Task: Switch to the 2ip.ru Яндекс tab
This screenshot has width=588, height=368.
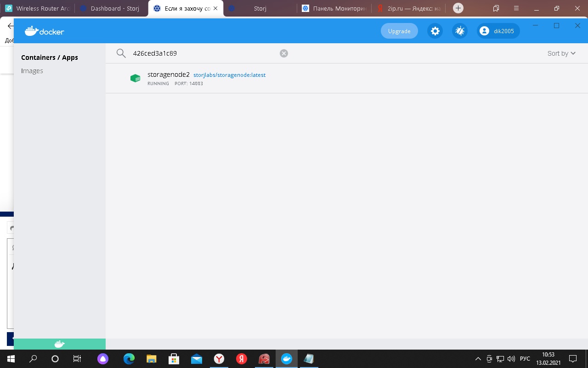Action: pos(409,8)
